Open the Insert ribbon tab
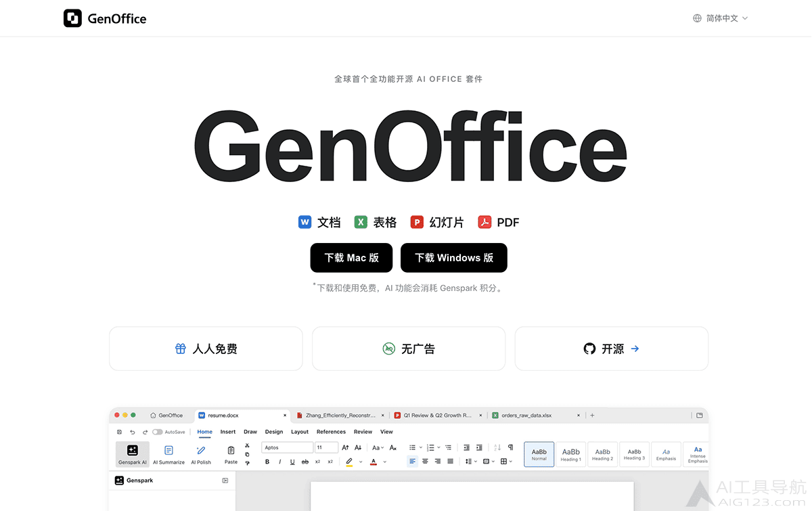The image size is (812, 511). [x=228, y=432]
